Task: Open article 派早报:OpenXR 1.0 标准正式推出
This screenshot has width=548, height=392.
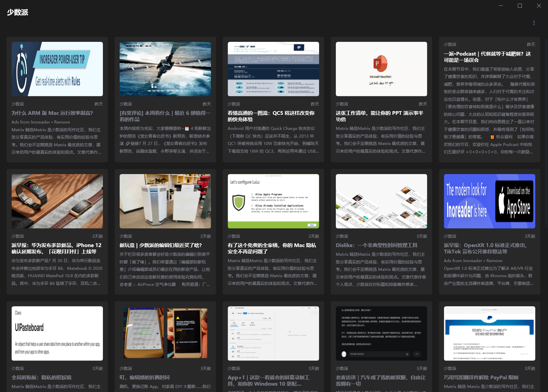Action: pos(486,248)
